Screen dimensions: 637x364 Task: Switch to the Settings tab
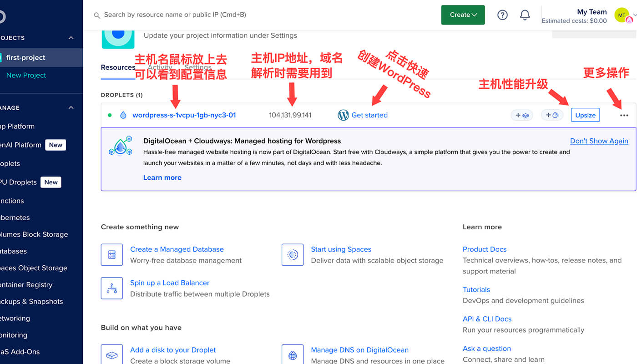tap(198, 67)
